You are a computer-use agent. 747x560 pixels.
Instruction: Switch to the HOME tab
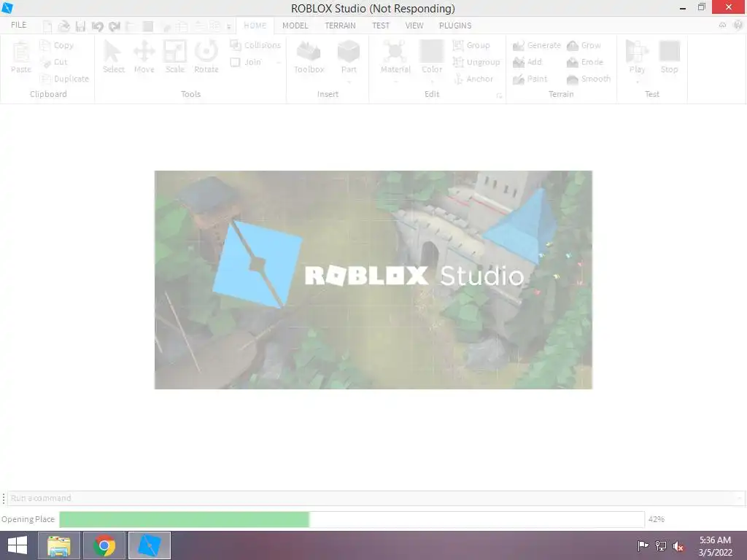click(255, 26)
